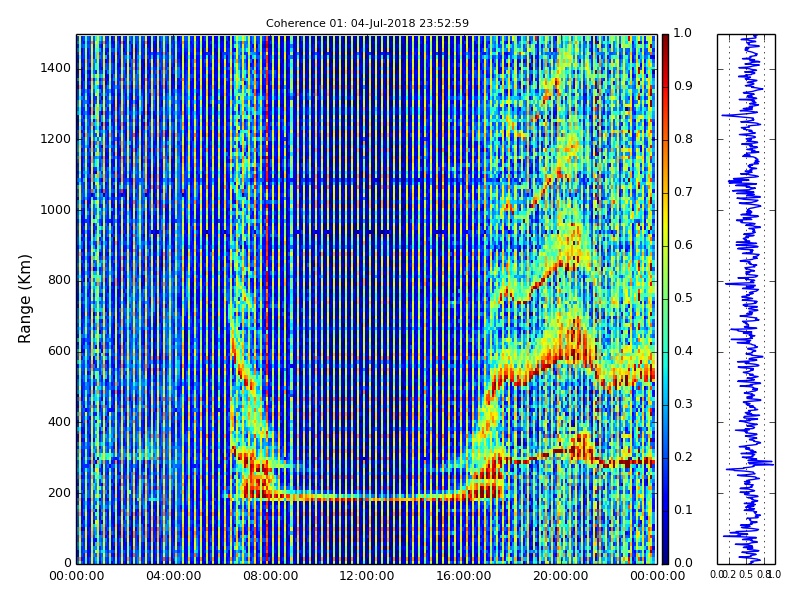Click the 0.2 colorbar tick label

(x=683, y=457)
